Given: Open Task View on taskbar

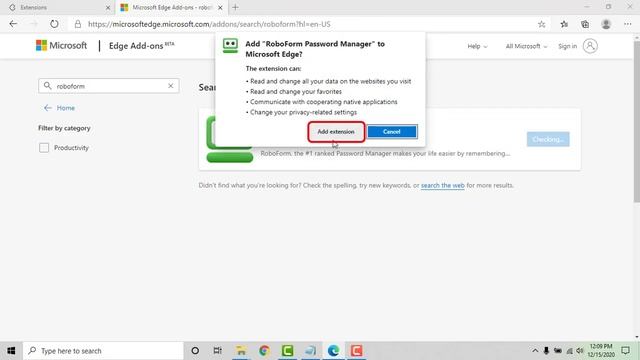Looking at the screenshot, I should 218,351.
